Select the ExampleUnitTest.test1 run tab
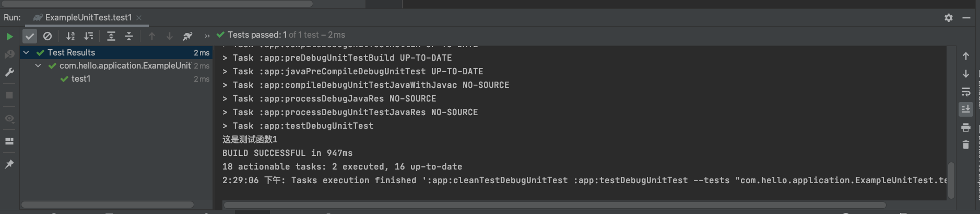Screen dimensions: 980x214 coord(82,17)
